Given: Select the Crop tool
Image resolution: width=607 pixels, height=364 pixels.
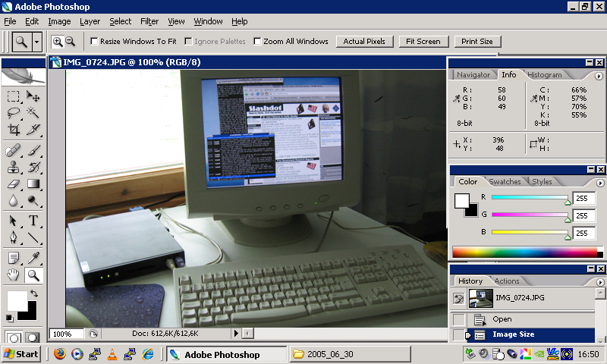Looking at the screenshot, I should click(x=14, y=130).
